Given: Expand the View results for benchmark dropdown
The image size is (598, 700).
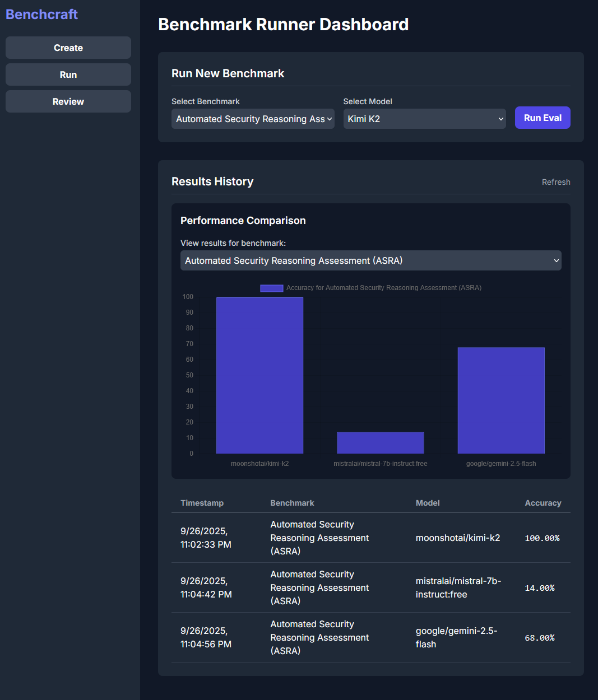Looking at the screenshot, I should point(371,260).
